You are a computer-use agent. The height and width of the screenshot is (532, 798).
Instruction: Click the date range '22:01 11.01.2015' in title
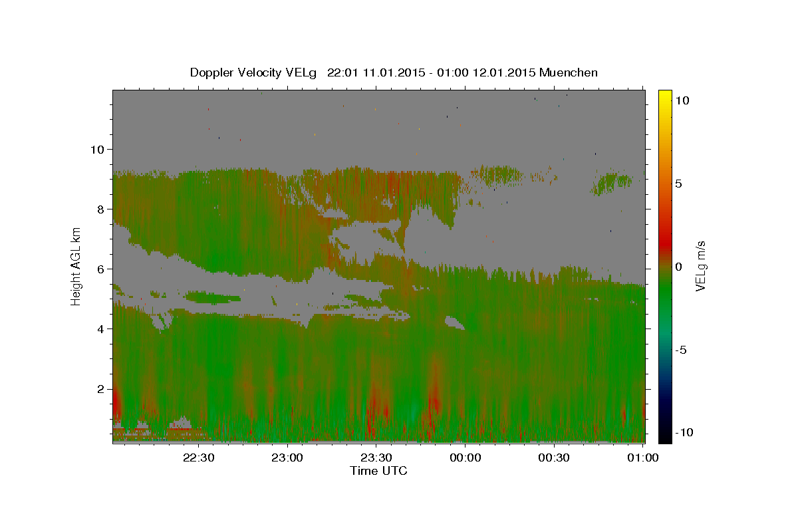(376, 72)
